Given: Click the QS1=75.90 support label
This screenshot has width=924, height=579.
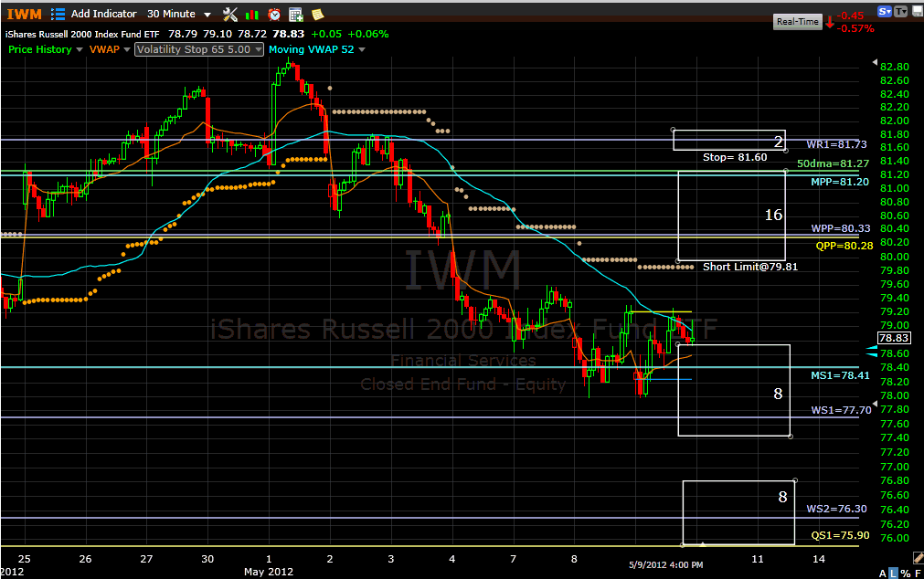Looking at the screenshot, I should click(840, 535).
